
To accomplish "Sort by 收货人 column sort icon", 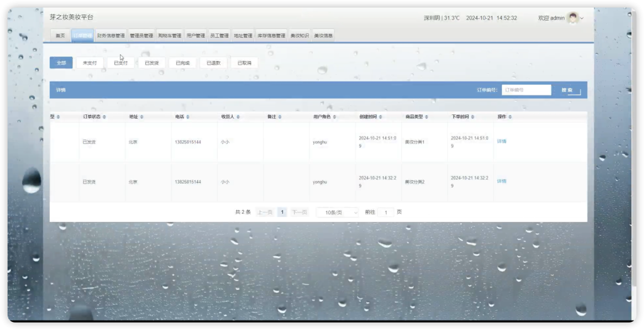I will click(x=238, y=117).
